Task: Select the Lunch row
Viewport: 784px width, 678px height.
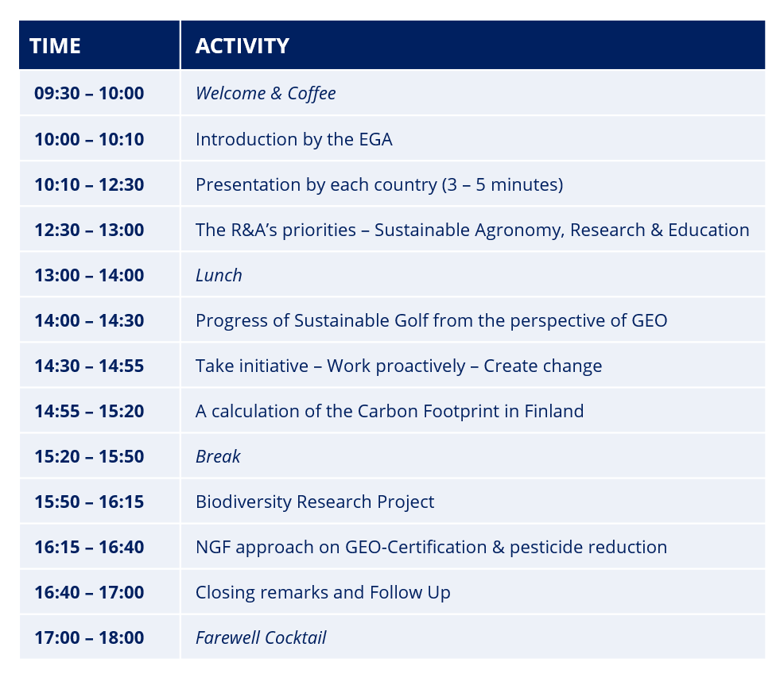Action: [x=392, y=275]
